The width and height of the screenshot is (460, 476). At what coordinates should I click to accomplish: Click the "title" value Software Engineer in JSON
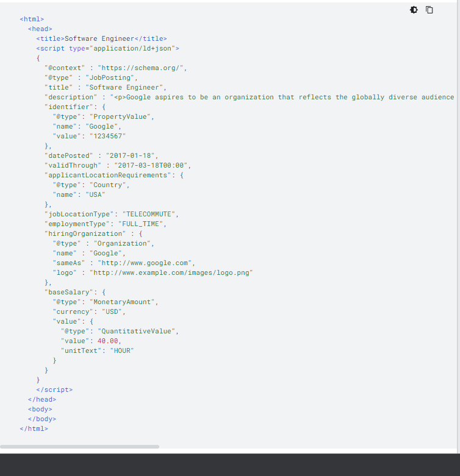pyautogui.click(x=124, y=87)
